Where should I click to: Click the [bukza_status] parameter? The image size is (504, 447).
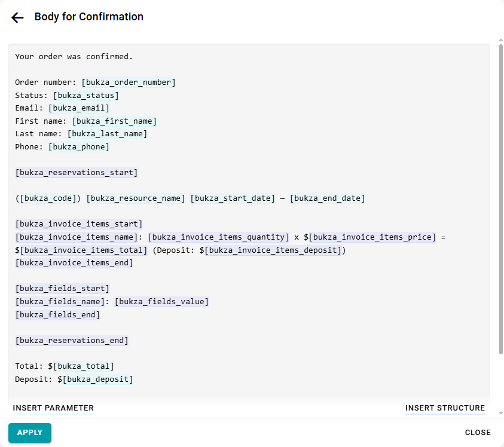point(86,96)
